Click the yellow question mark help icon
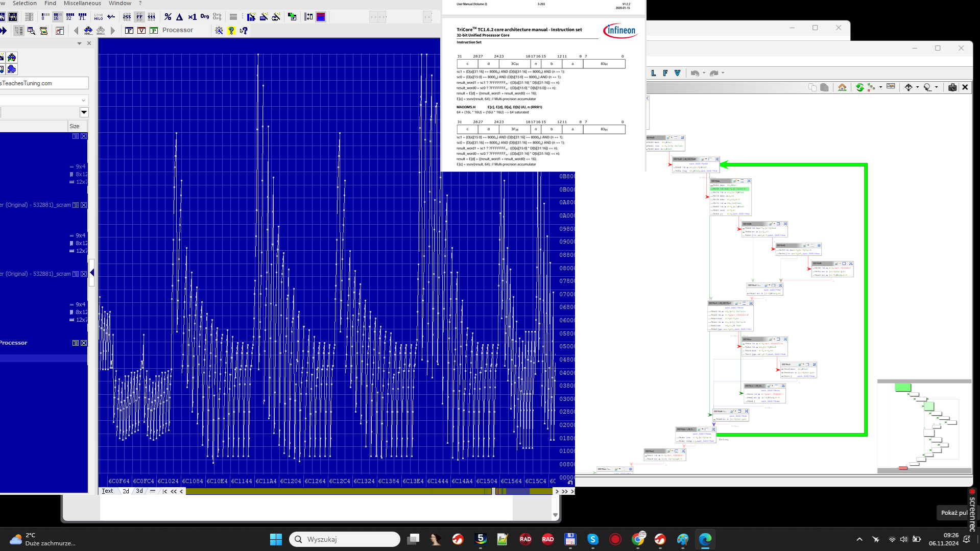Viewport: 980px width, 551px height. pyautogui.click(x=231, y=31)
